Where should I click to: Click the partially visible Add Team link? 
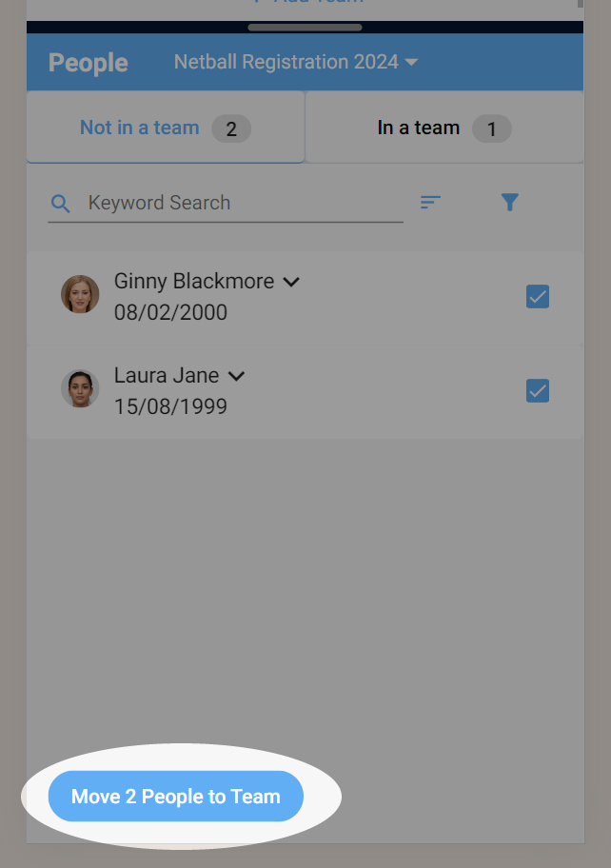tap(308, 2)
